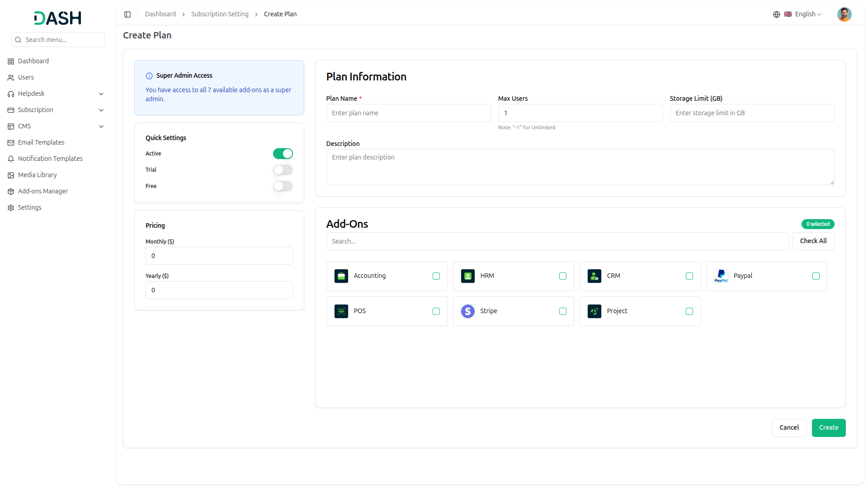Click the Create button
Image resolution: width=868 pixels, height=488 pixels.
tap(829, 427)
